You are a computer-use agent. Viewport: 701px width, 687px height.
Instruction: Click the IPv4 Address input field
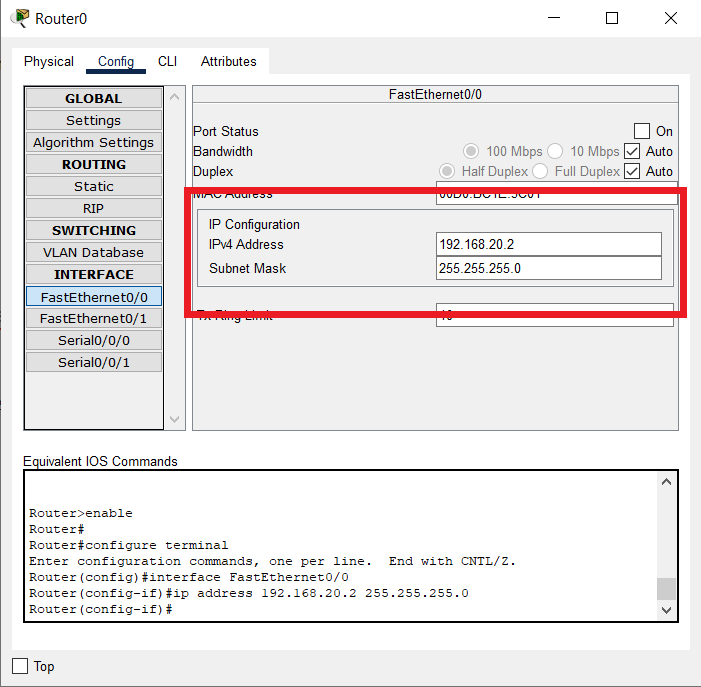click(549, 244)
